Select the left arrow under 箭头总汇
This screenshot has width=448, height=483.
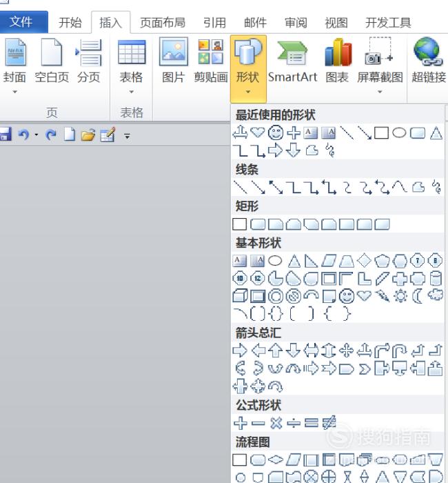(x=258, y=351)
